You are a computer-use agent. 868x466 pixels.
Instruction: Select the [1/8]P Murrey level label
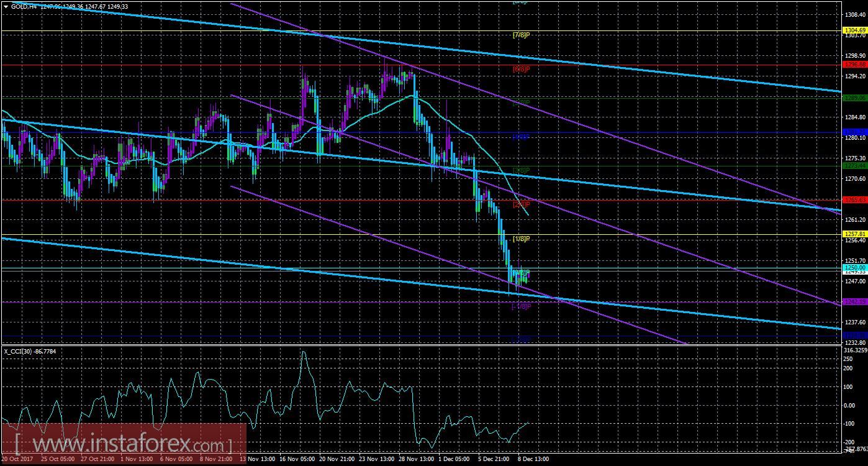(521, 239)
